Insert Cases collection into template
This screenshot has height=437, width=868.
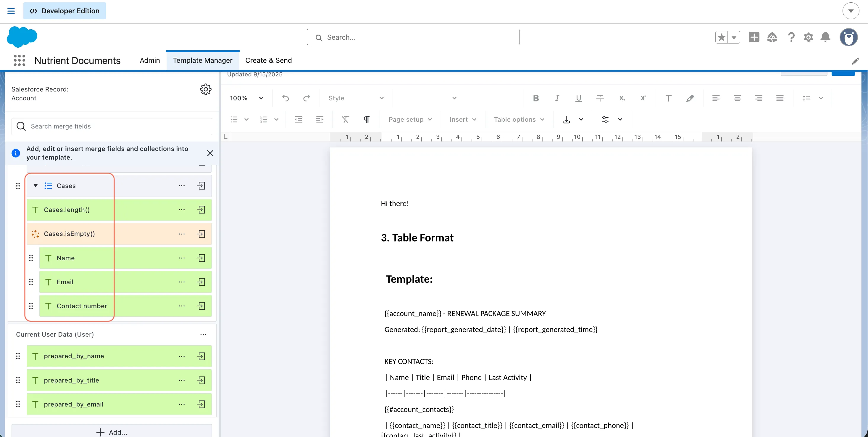coord(201,186)
